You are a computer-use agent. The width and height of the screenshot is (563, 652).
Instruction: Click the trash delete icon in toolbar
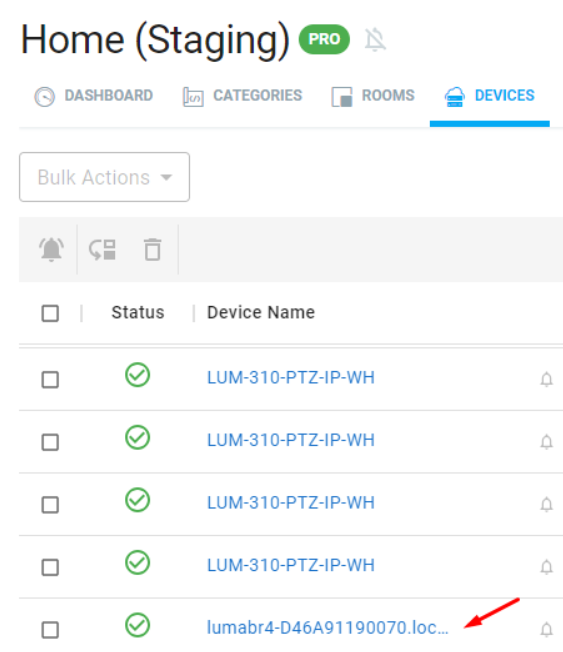(153, 249)
